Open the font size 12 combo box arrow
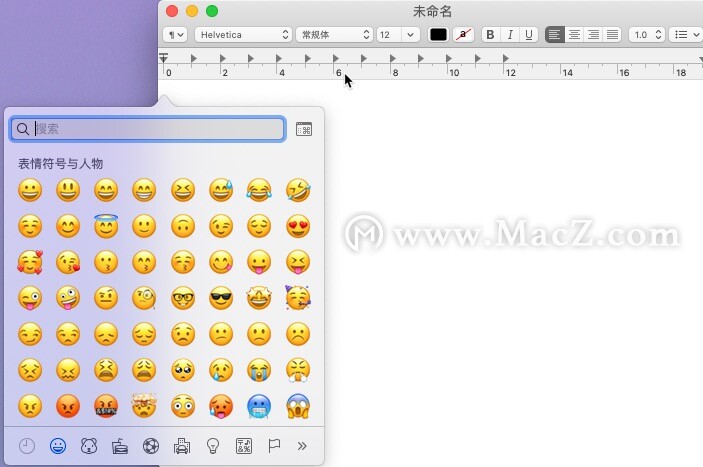Image resolution: width=703 pixels, height=467 pixels. pos(410,35)
